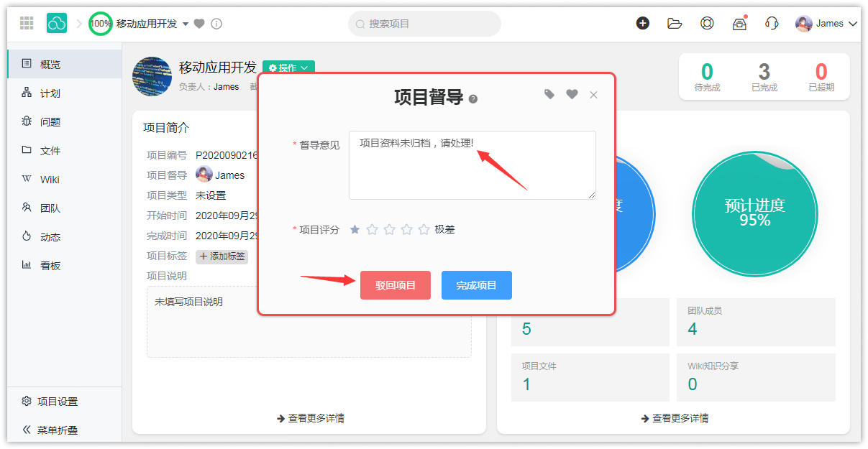Expand the project name dropdown arrow
This screenshot has height=449, width=868.
click(186, 24)
